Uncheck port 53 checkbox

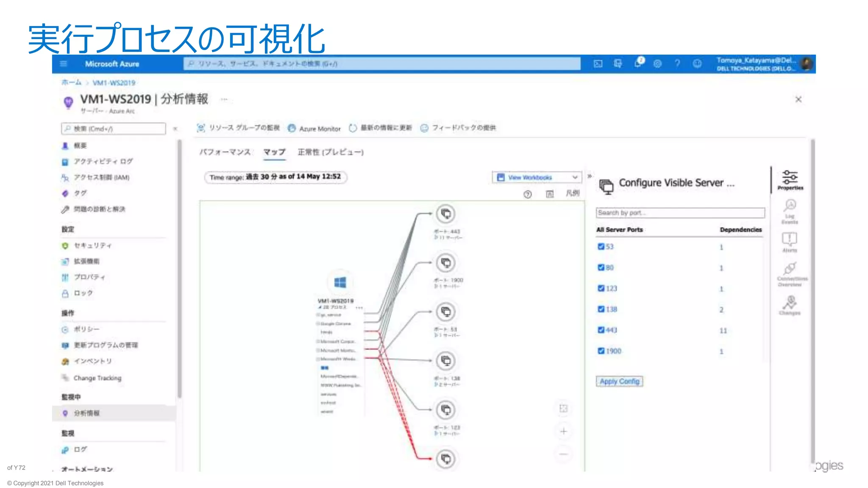coord(601,247)
